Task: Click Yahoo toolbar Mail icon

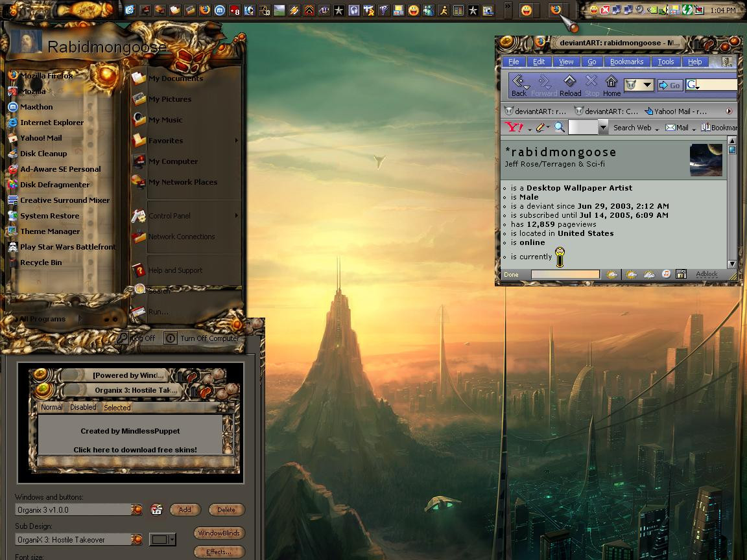Action: tap(676, 128)
